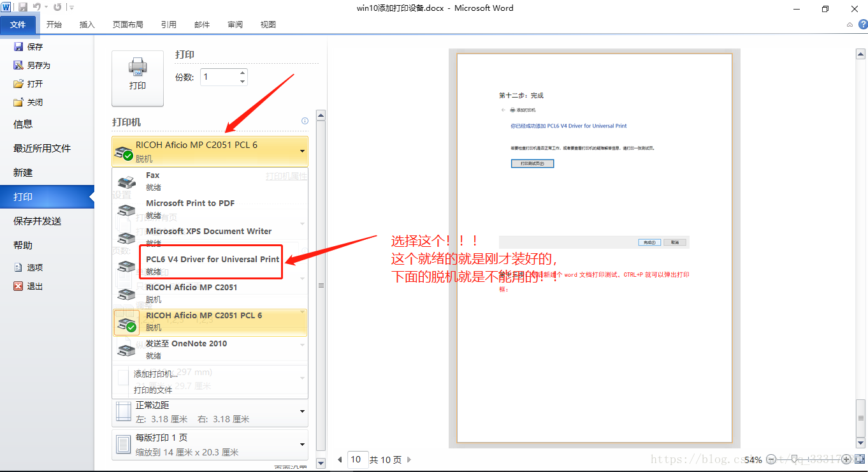Choose offline RICOH Aficio MP C2051 printer

pos(210,293)
